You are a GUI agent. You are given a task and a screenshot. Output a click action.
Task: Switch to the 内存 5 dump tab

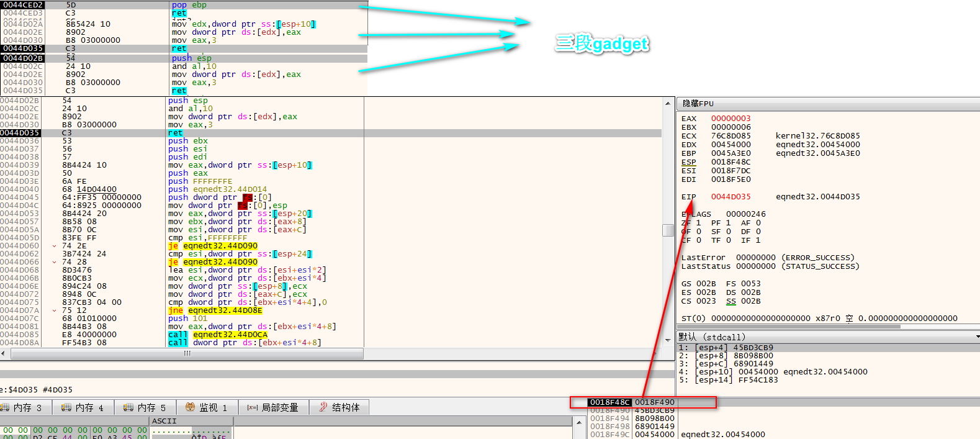point(145,407)
